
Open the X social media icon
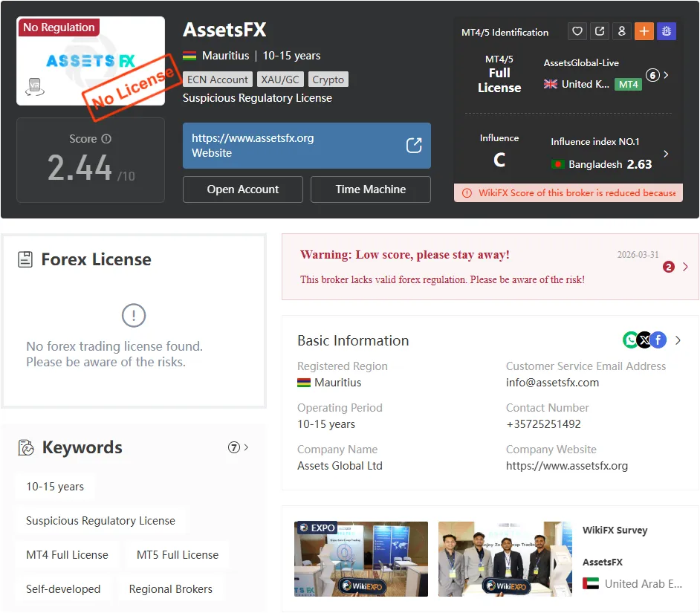644,340
